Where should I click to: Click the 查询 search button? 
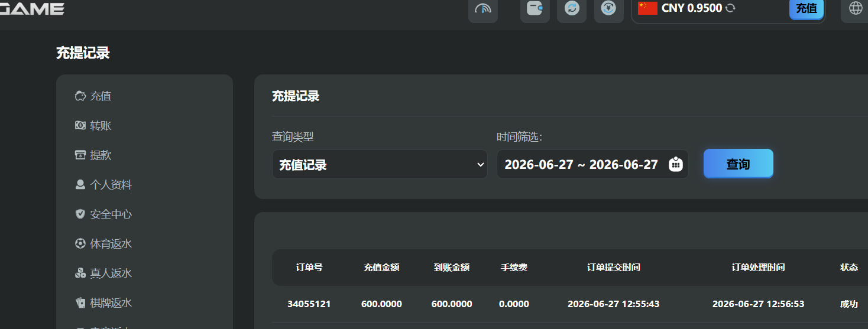point(738,164)
